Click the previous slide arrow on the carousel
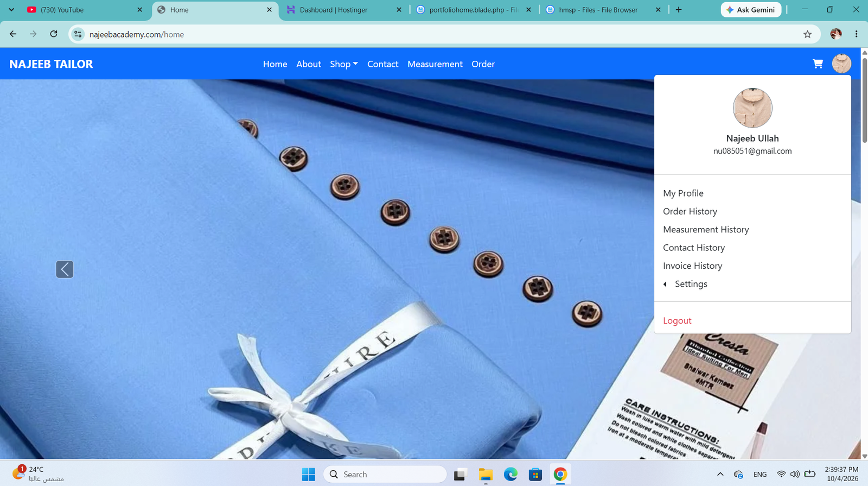 pyautogui.click(x=65, y=269)
